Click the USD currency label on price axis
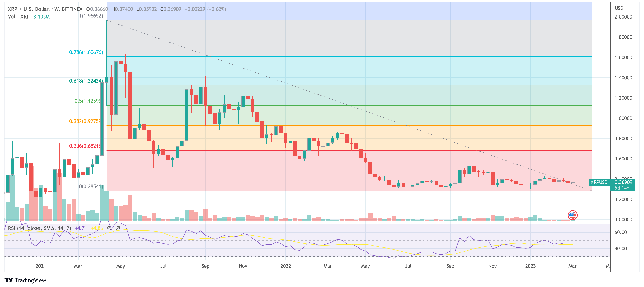Viewport: 644px width, 287px height. 619,8
